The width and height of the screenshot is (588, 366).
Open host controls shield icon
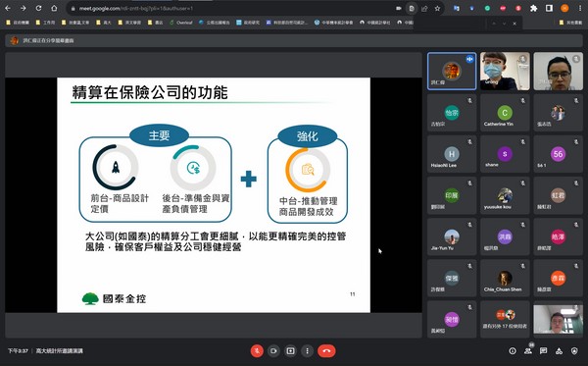click(574, 351)
